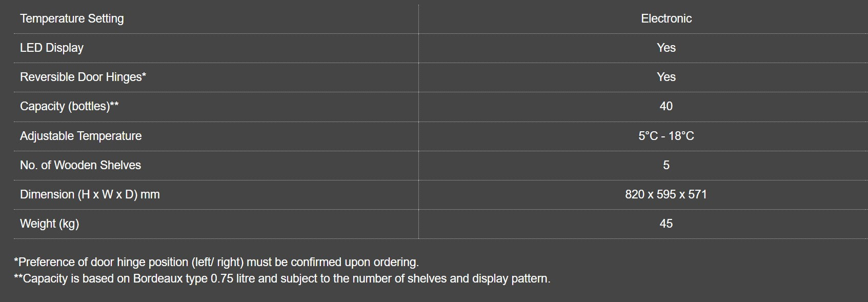
Task: Select the wooden shelves value 5
Action: tap(666, 165)
